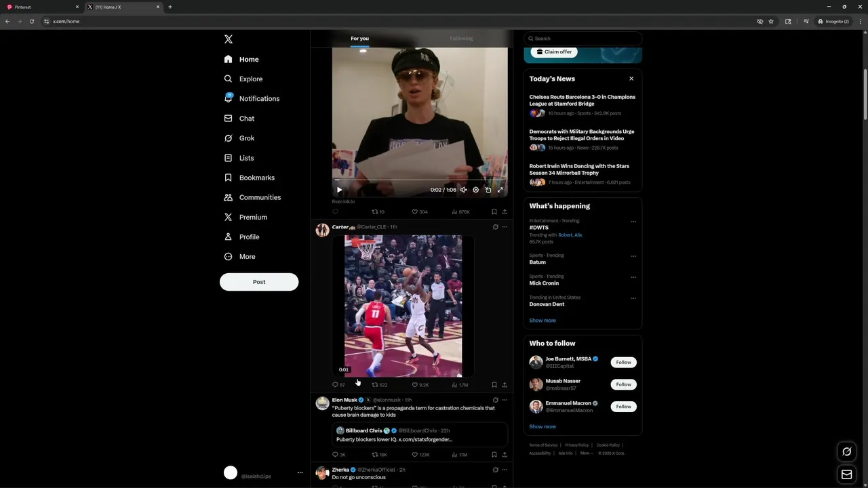Open Grok explain icon on Elon Musk's post
The width and height of the screenshot is (868, 488).
495,400
